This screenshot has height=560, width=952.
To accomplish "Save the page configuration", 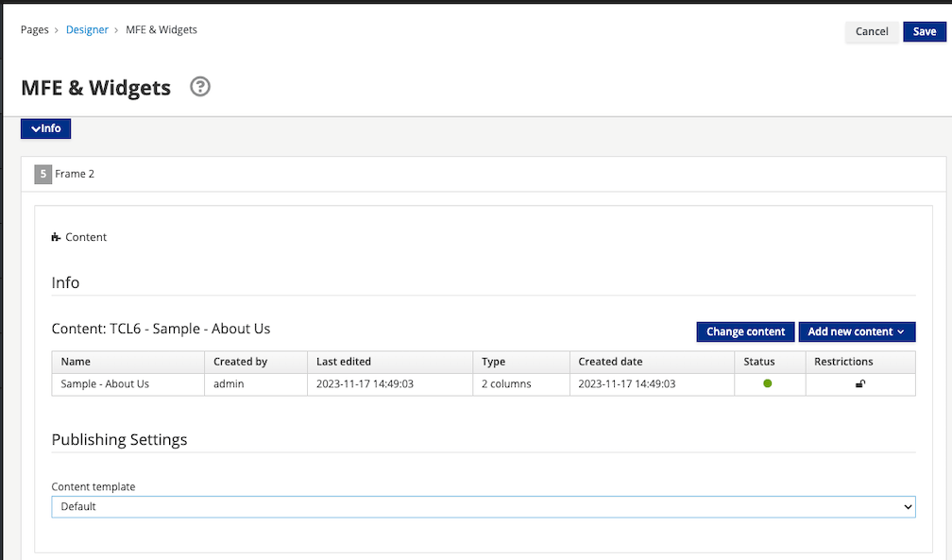I will click(x=924, y=31).
